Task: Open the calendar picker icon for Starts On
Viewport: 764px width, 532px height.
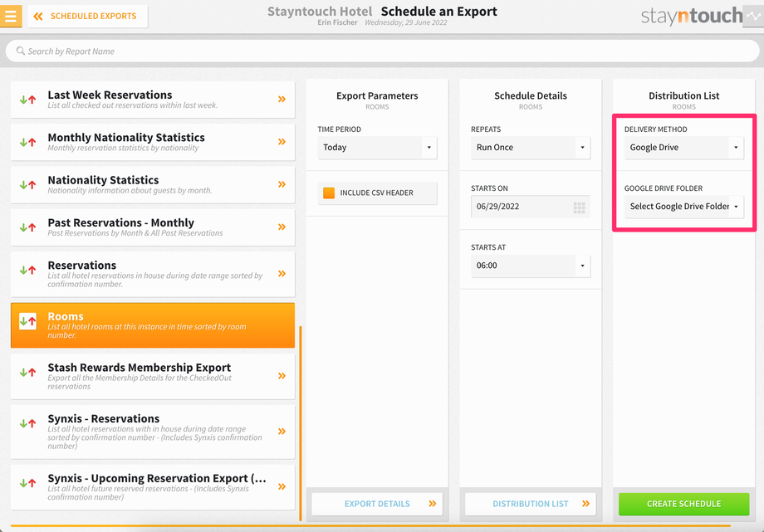Action: click(579, 208)
